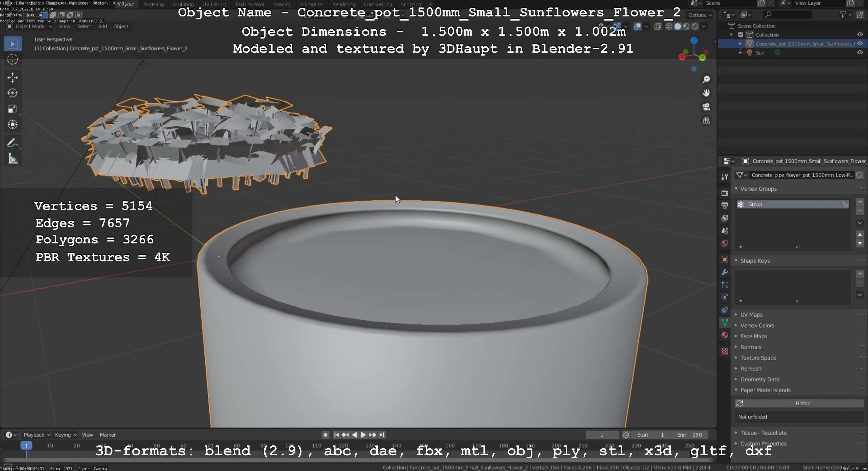Toggle lock on vertex group Group
Viewport: 868px width, 471px height.
(845, 204)
